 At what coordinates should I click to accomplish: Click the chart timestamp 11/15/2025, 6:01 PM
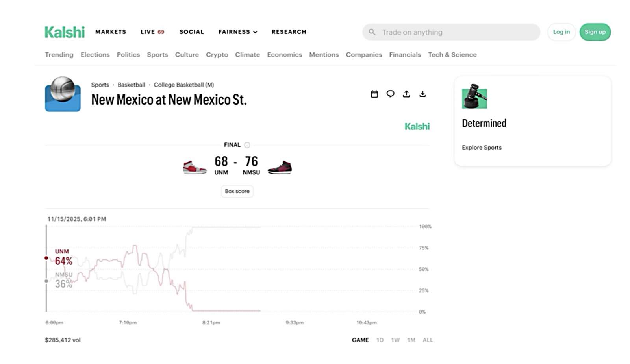pyautogui.click(x=76, y=219)
